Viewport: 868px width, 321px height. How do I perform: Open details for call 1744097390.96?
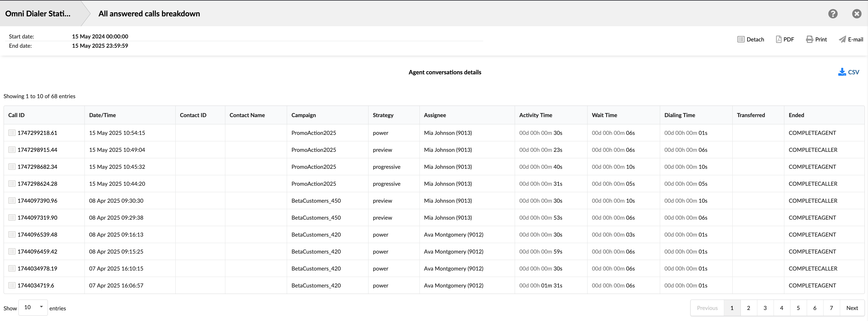[12, 200]
